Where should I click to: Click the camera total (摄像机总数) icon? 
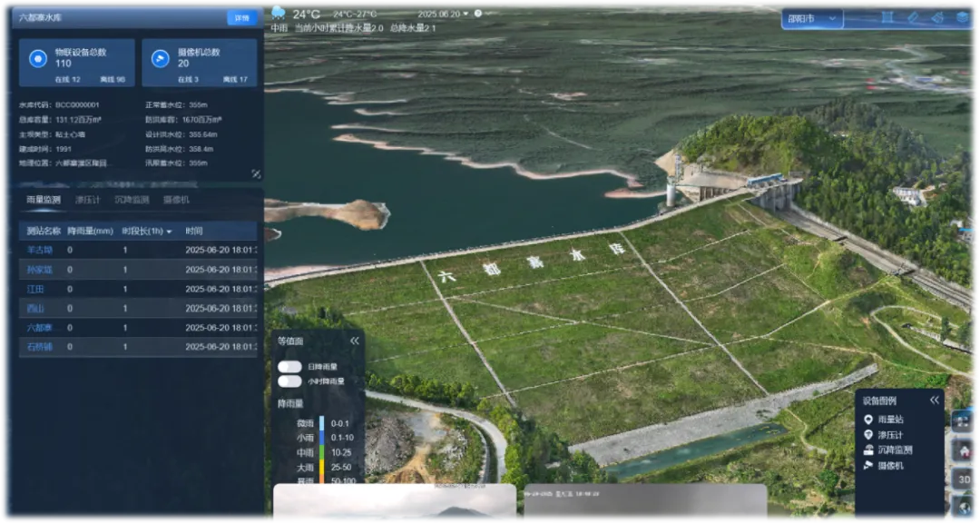pos(160,58)
